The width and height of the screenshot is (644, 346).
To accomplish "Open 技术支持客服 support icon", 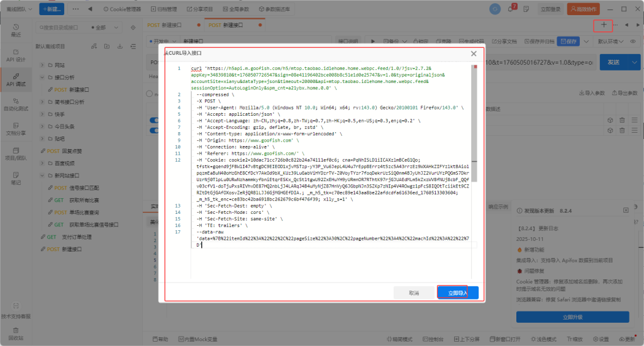I will (16, 311).
